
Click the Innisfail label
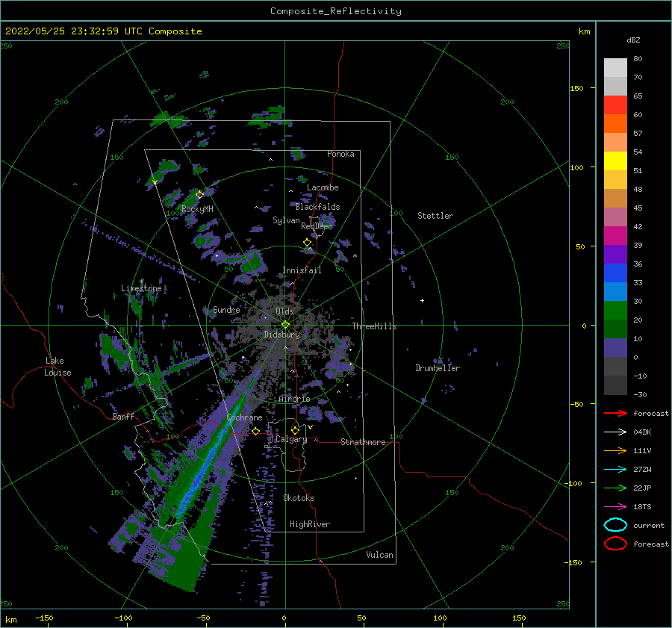(x=302, y=270)
